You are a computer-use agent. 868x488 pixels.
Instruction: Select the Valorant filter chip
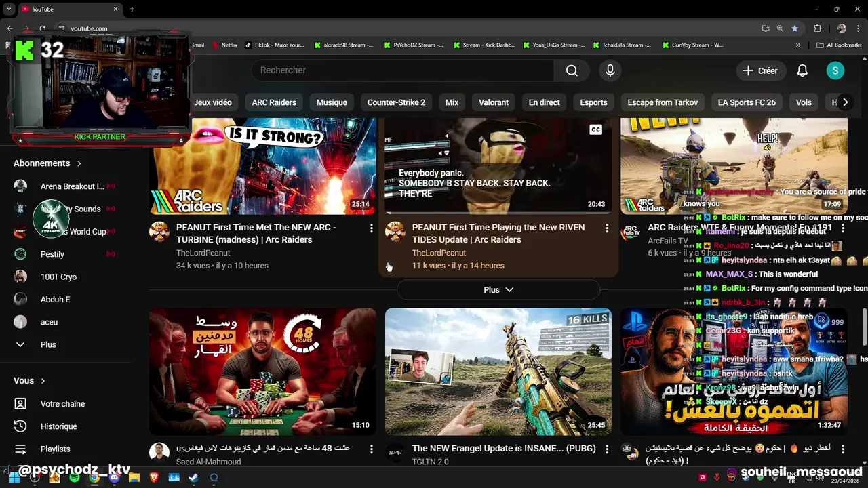click(x=494, y=102)
